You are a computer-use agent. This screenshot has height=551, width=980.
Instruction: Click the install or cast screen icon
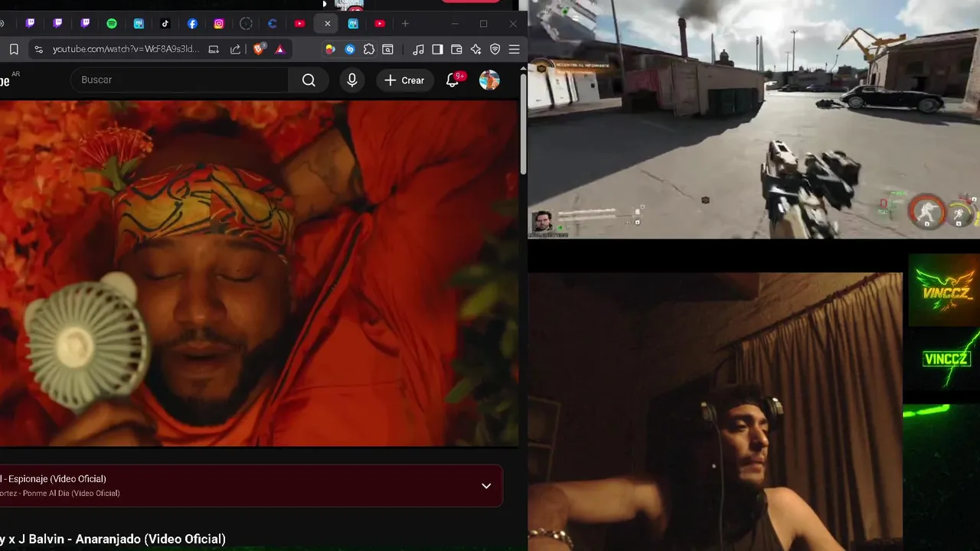click(214, 49)
